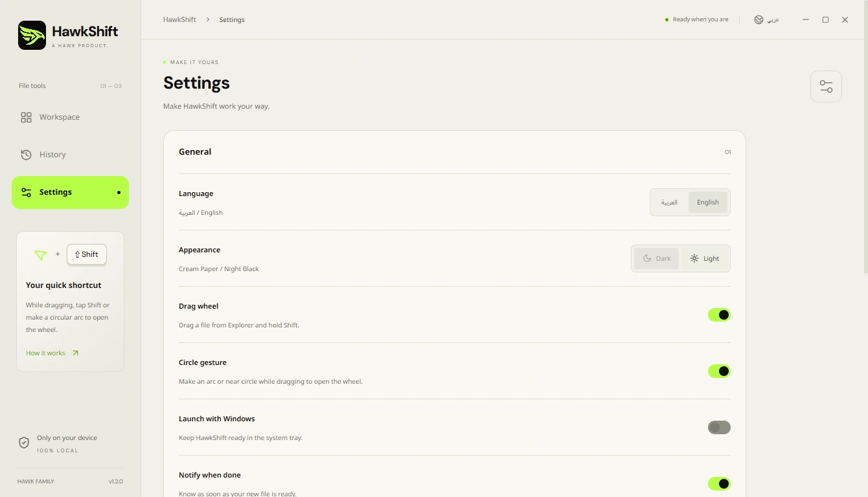Image resolution: width=868 pixels, height=497 pixels.
Task: Click the General section heading
Action: coord(195,152)
